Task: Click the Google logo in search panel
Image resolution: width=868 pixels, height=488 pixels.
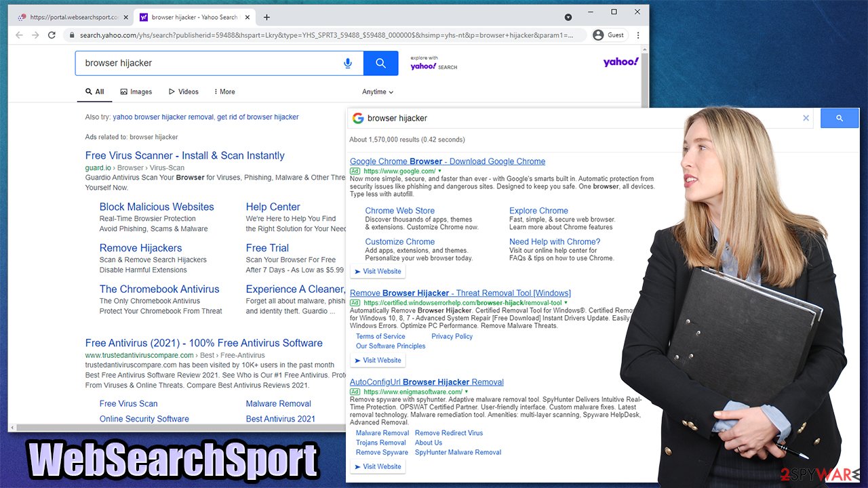Action: [358, 118]
